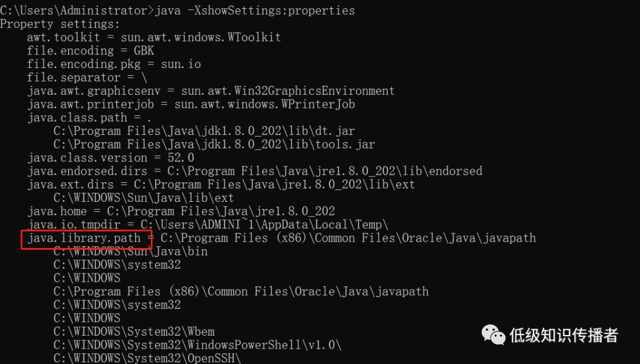
Task: Click the C:\WINDOWS\System32\Wbem path line
Action: pyautogui.click(x=134, y=332)
